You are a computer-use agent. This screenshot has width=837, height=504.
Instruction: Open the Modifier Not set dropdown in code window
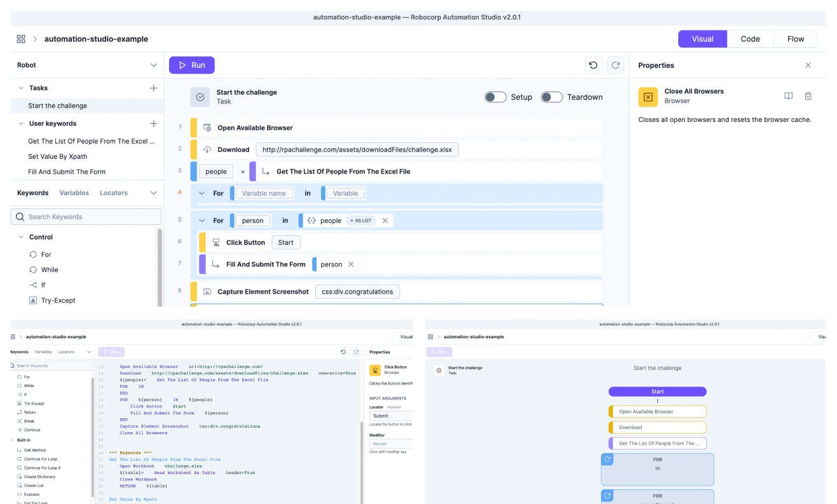tap(391, 444)
